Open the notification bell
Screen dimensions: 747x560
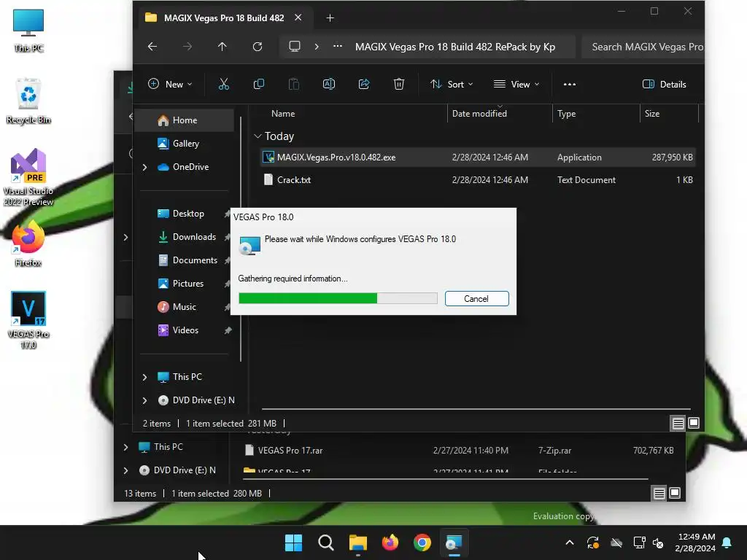point(727,542)
